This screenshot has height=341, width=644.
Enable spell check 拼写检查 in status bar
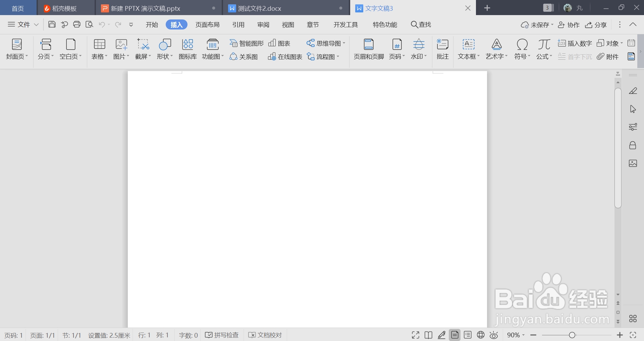click(x=221, y=335)
